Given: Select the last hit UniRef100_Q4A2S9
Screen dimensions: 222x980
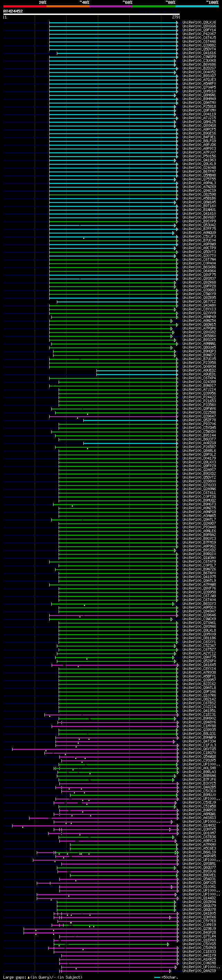Looking at the screenshot, I should (199, 971).
